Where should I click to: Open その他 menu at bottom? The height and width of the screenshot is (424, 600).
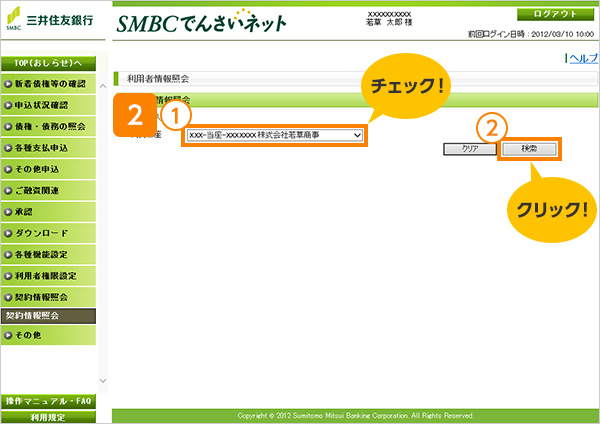[48, 335]
